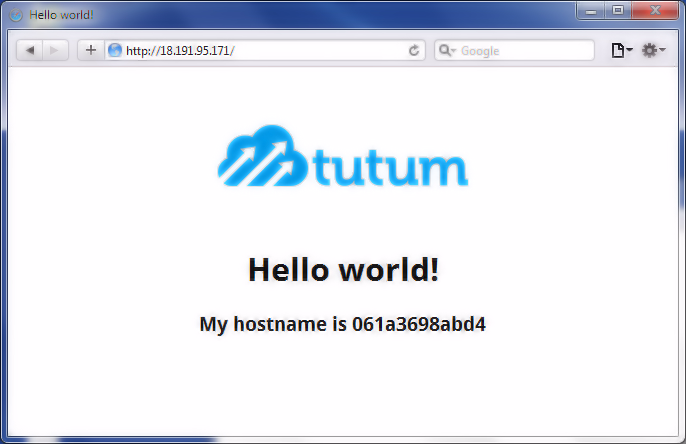
Task: Click the Safari compass icon in title bar
Action: 16,15
